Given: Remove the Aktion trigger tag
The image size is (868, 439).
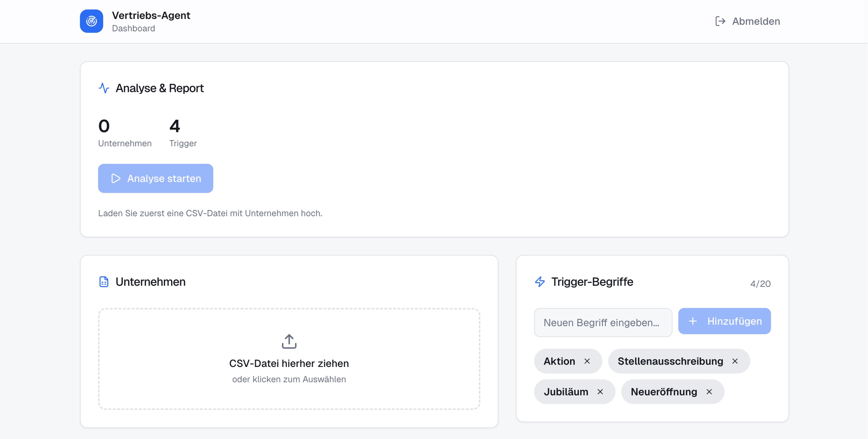Looking at the screenshot, I should 587,361.
